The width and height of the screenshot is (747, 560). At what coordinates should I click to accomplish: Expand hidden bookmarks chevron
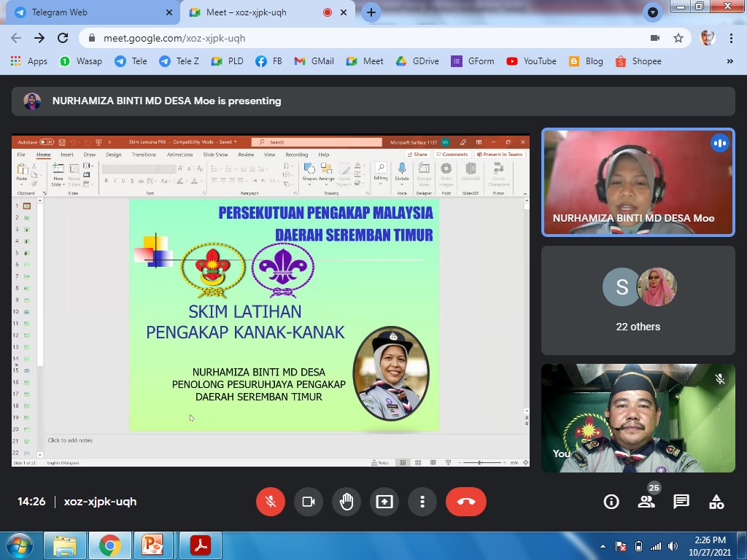[x=729, y=61]
